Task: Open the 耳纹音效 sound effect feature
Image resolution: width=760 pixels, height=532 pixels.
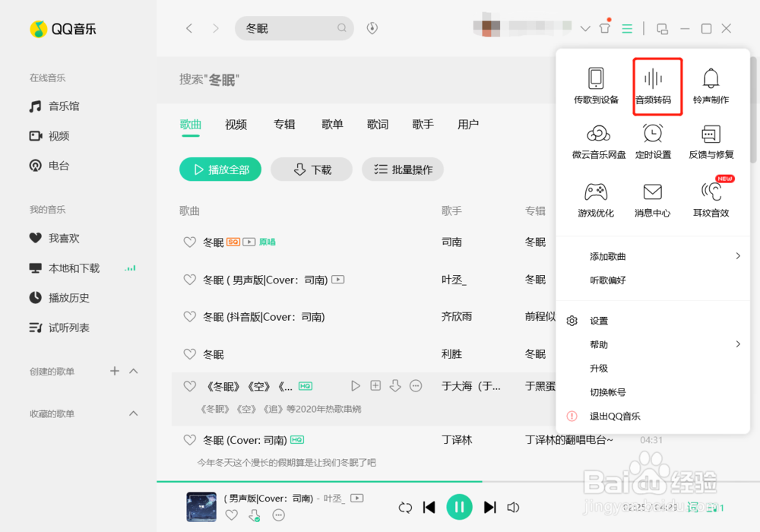Action: point(711,199)
